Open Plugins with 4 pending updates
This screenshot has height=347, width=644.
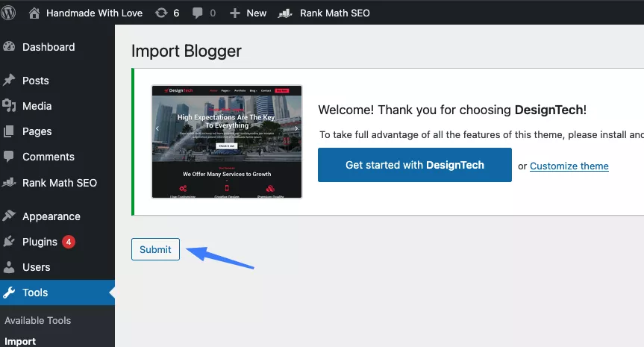[x=40, y=242]
